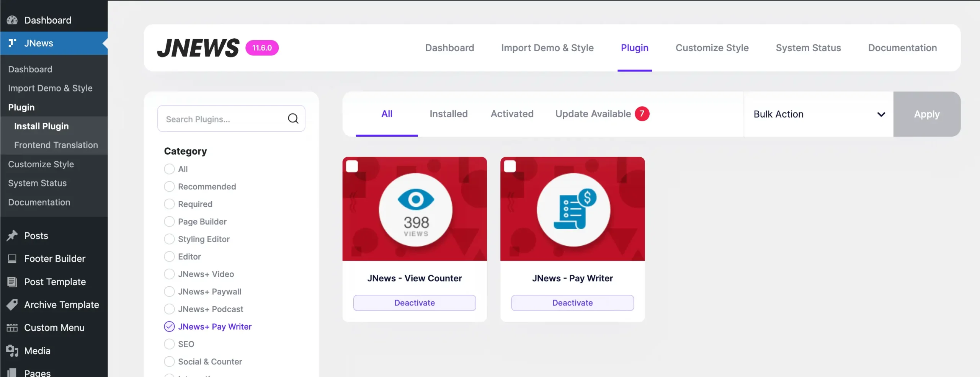980x377 pixels.
Task: Open the Bulk Action dropdown
Action: 818,114
